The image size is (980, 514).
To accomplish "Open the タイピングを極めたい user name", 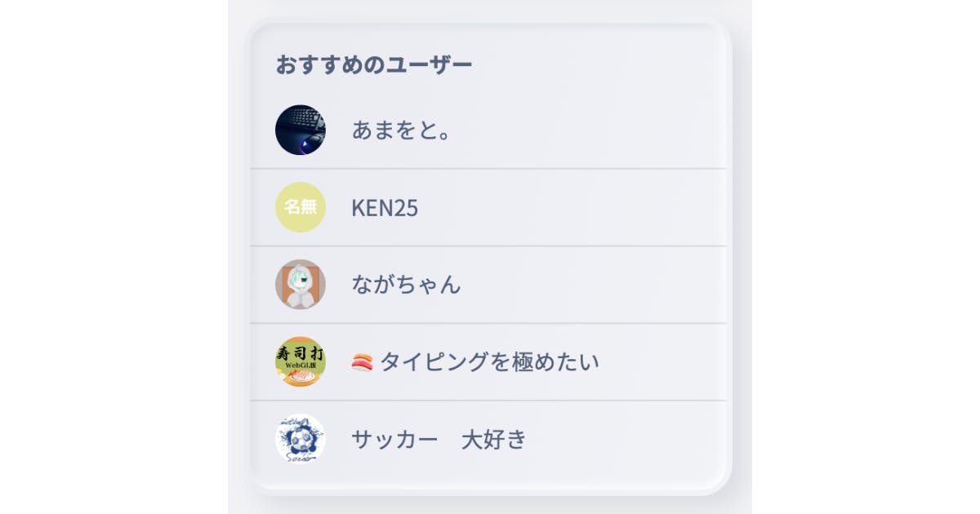I will tap(489, 361).
